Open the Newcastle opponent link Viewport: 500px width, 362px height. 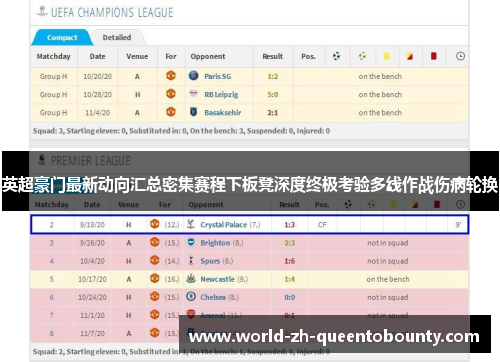tap(217, 279)
